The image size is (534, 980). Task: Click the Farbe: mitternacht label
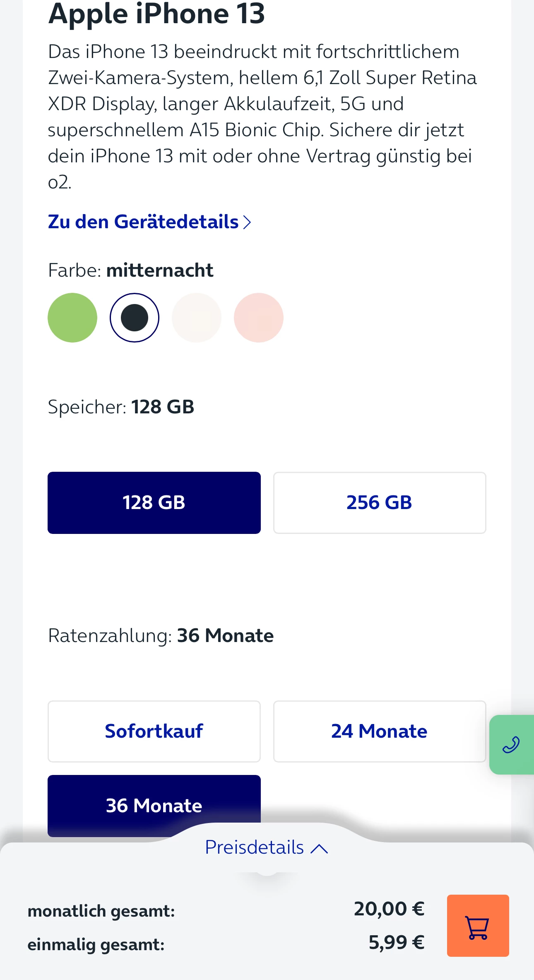[x=130, y=270]
